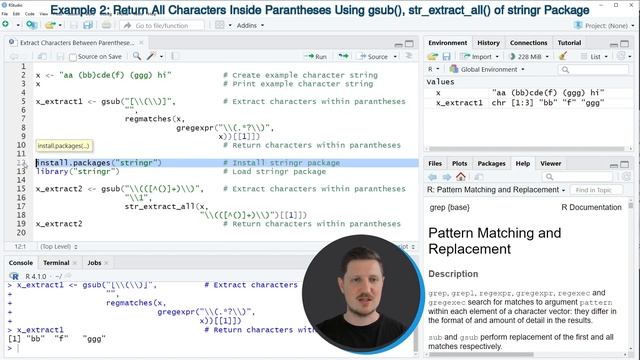
Task: Click the compile report notebook icon
Action: click(x=175, y=56)
